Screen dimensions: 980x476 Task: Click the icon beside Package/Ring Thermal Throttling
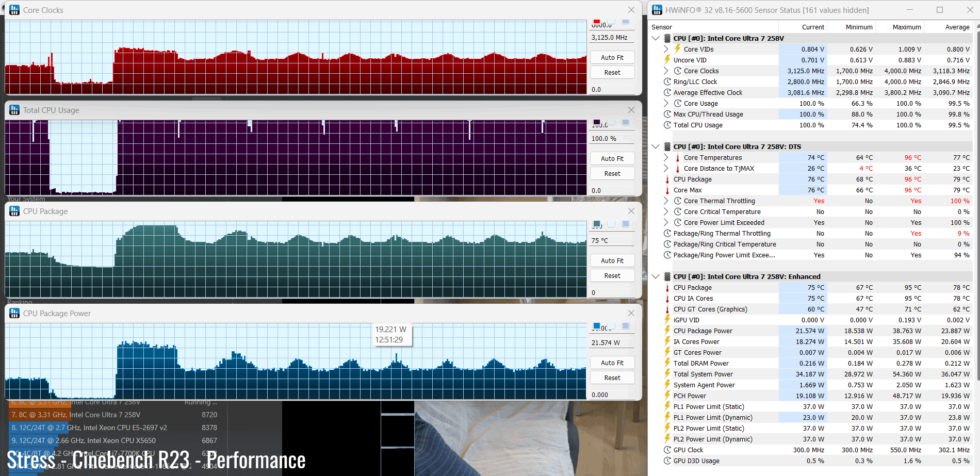point(667,233)
